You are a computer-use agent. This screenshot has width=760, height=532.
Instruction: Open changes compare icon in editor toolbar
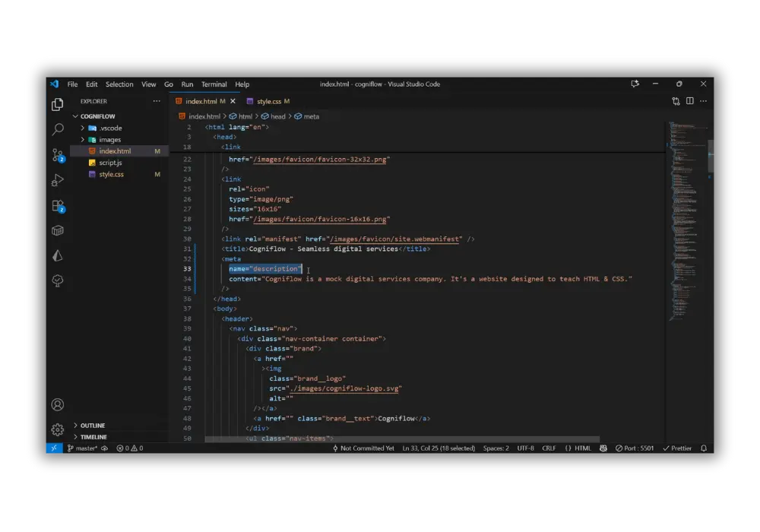(x=676, y=101)
